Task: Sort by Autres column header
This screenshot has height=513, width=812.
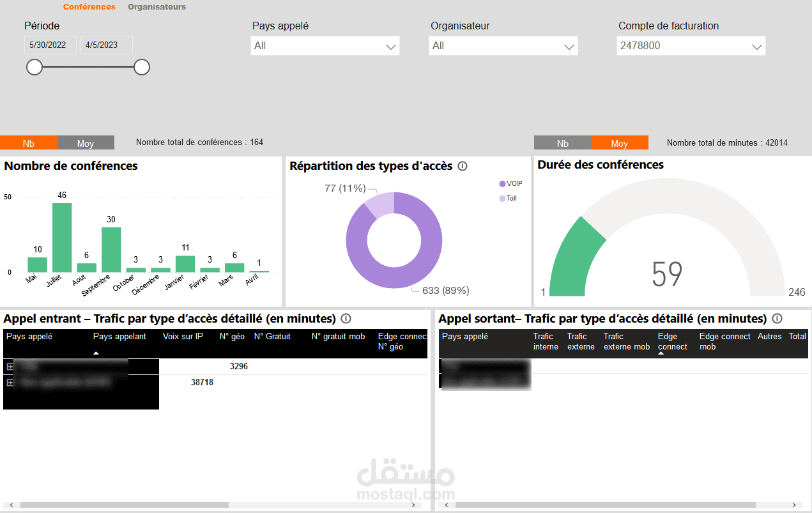Action: (770, 337)
